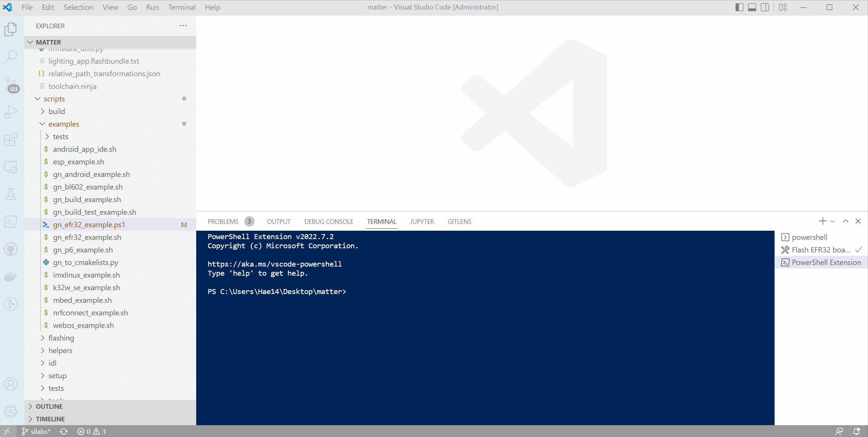Switch to the GITLENS tab

click(x=459, y=222)
